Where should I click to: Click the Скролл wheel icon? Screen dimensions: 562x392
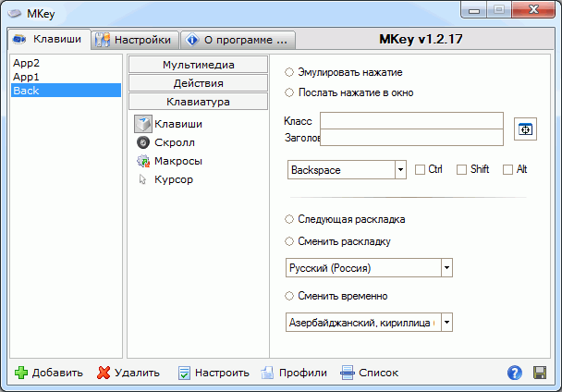143,142
